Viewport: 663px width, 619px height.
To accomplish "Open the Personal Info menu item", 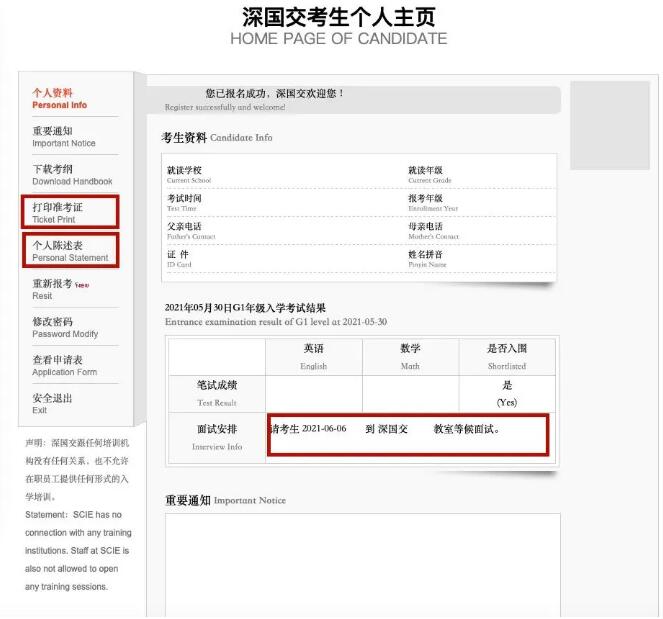I will (x=60, y=99).
